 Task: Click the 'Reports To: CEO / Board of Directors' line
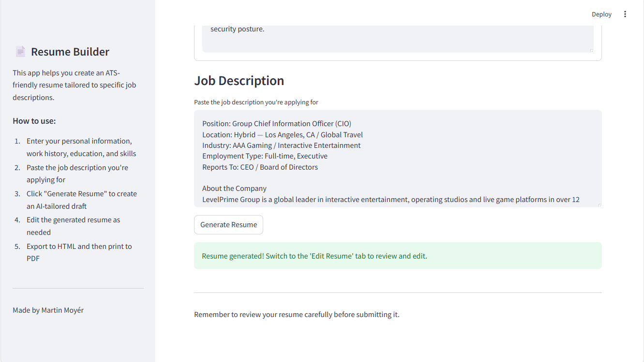pyautogui.click(x=260, y=167)
